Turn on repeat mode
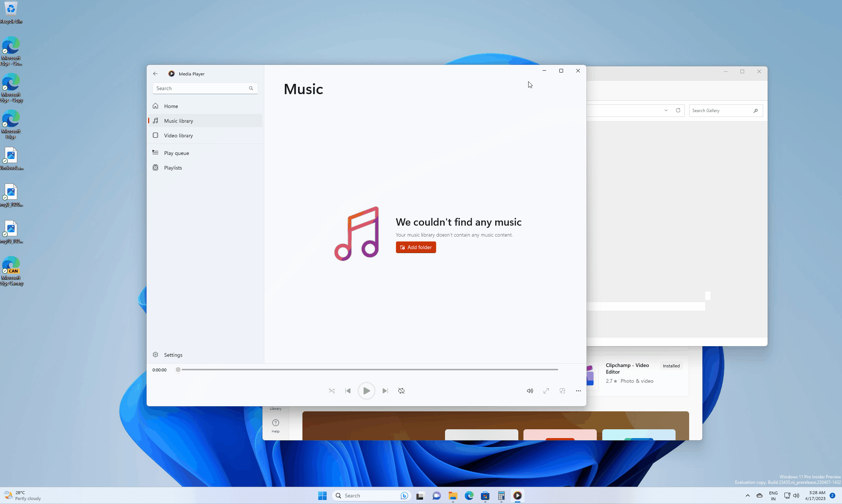This screenshot has width=842, height=504. point(401,391)
